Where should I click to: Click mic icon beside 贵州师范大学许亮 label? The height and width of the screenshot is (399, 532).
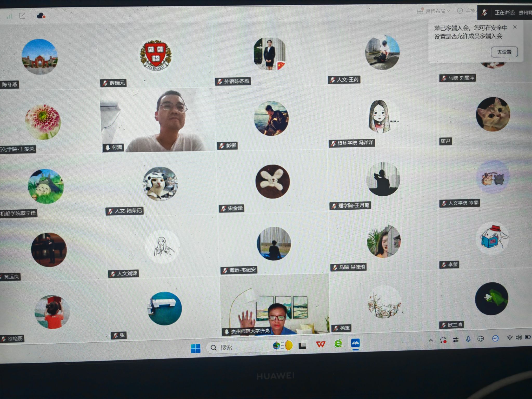pyautogui.click(x=227, y=332)
